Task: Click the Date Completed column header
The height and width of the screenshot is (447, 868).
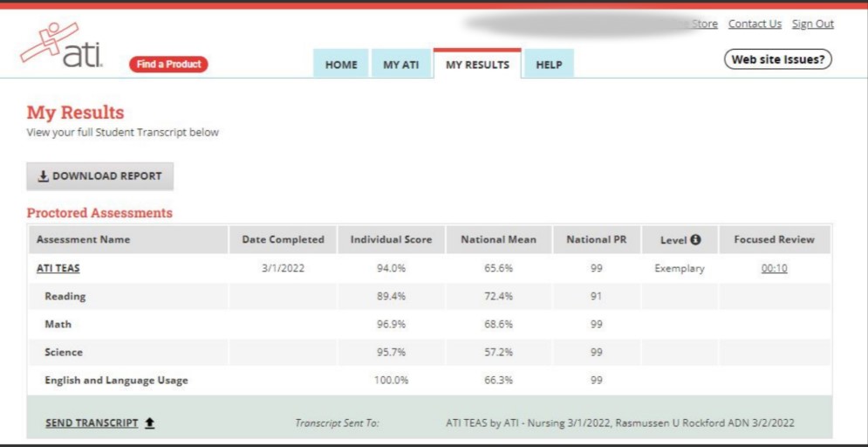Action: coord(283,239)
